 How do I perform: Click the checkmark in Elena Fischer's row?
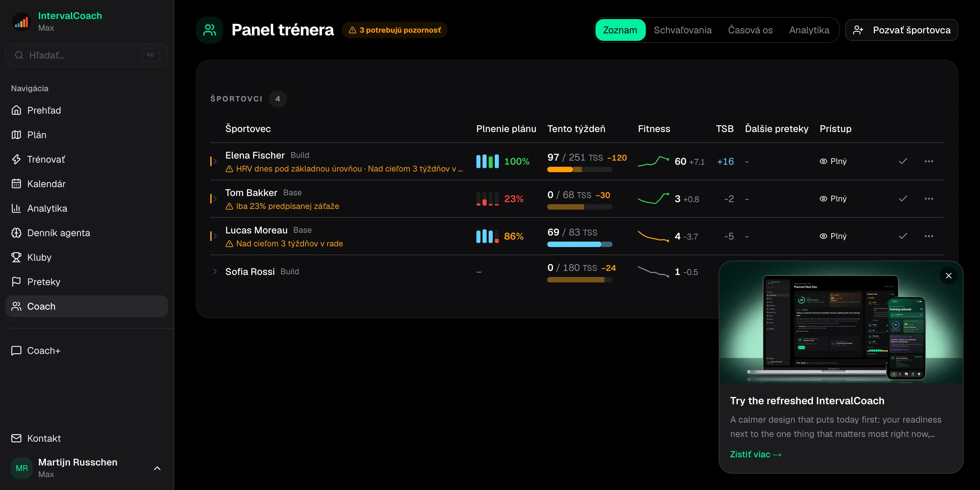click(903, 161)
